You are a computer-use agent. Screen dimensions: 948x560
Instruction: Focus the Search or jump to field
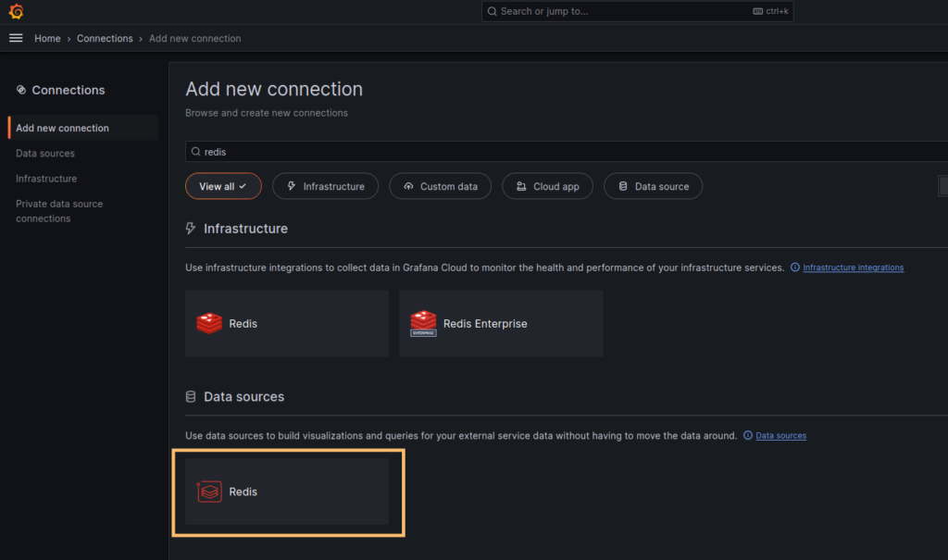click(x=637, y=11)
